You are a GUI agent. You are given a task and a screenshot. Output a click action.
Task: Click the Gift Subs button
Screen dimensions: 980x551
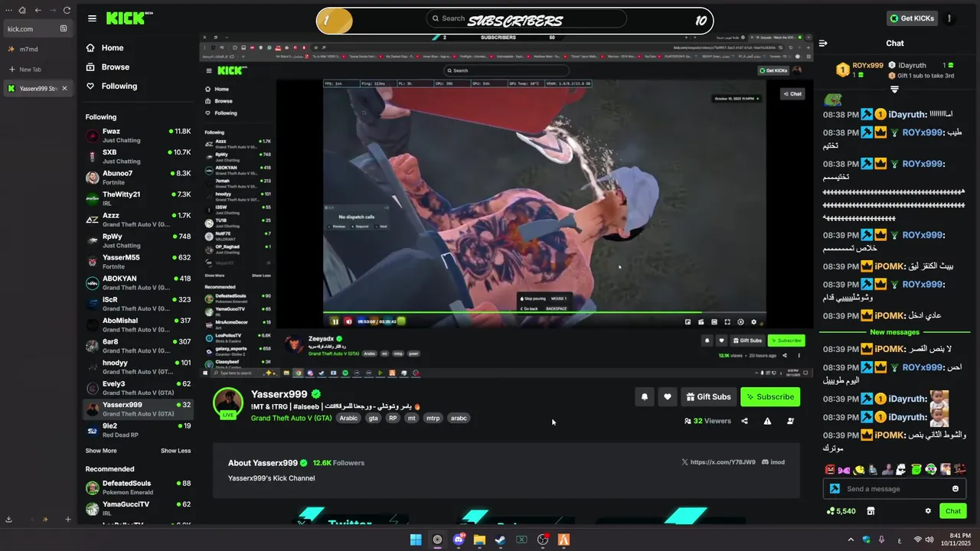point(708,396)
